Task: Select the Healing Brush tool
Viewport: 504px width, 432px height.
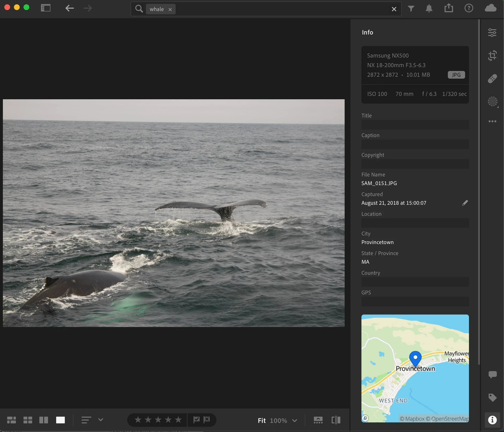Action: pyautogui.click(x=492, y=79)
